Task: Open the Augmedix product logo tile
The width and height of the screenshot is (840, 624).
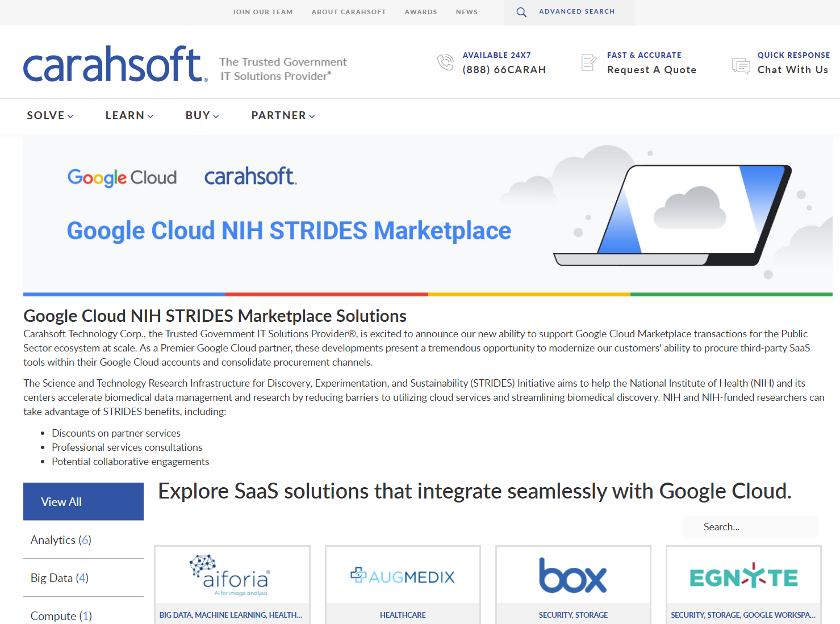Action: (403, 575)
